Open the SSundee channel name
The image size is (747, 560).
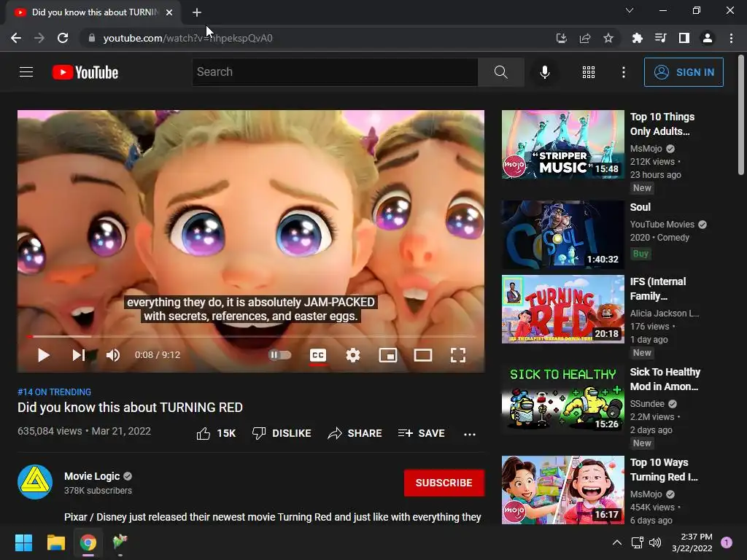pos(647,404)
